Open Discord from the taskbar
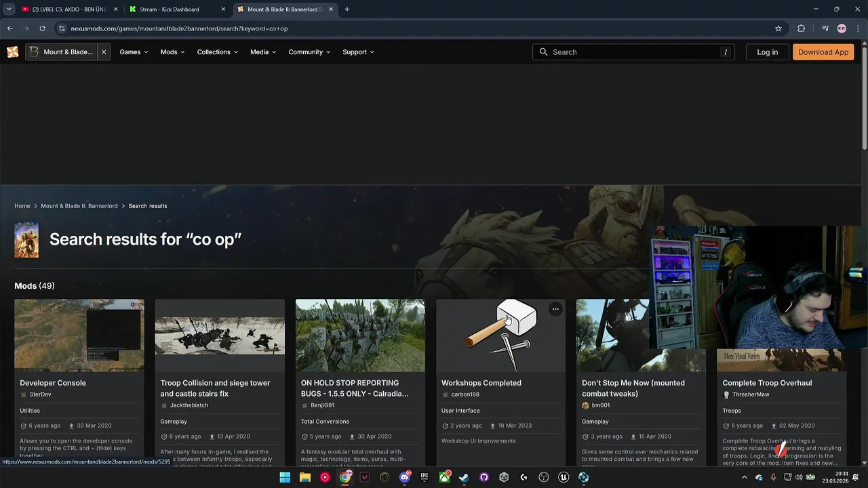Image resolution: width=868 pixels, height=488 pixels. 405,477
